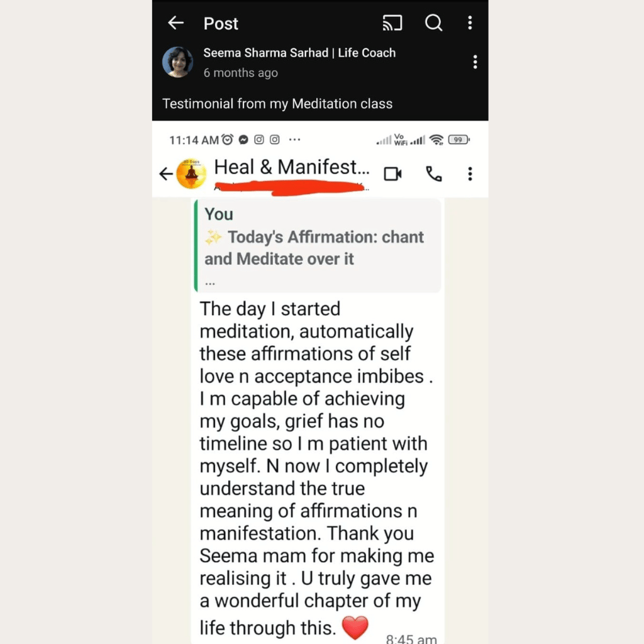
Task: Tap the Cast to screen icon
Action: click(392, 24)
